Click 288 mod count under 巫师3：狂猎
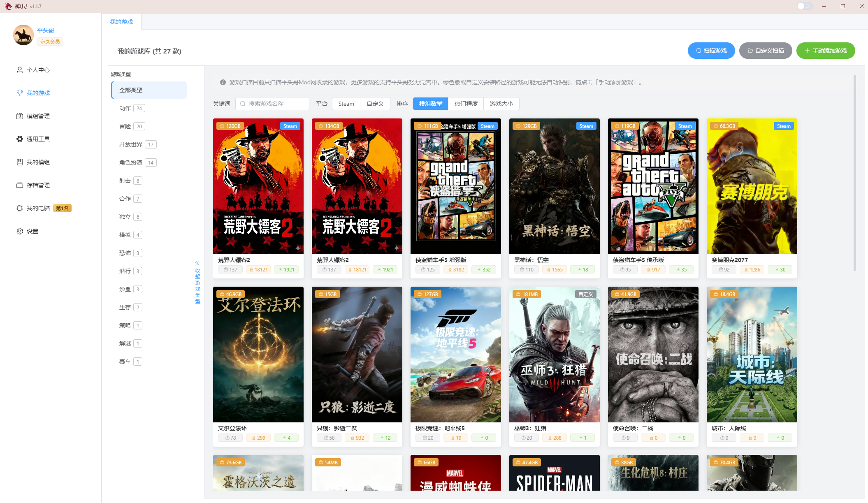This screenshot has width=868, height=503. [555, 438]
